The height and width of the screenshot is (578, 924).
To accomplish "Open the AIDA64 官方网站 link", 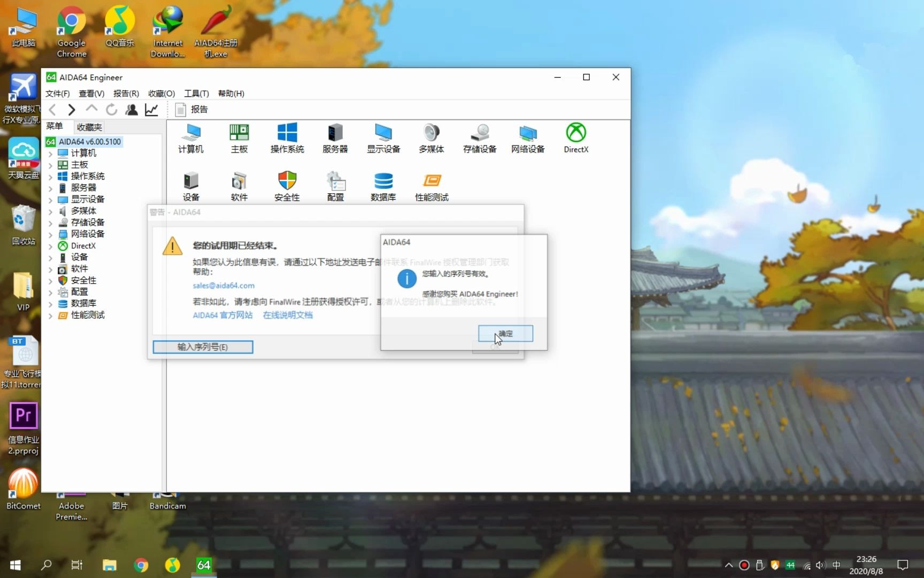I will (x=222, y=315).
